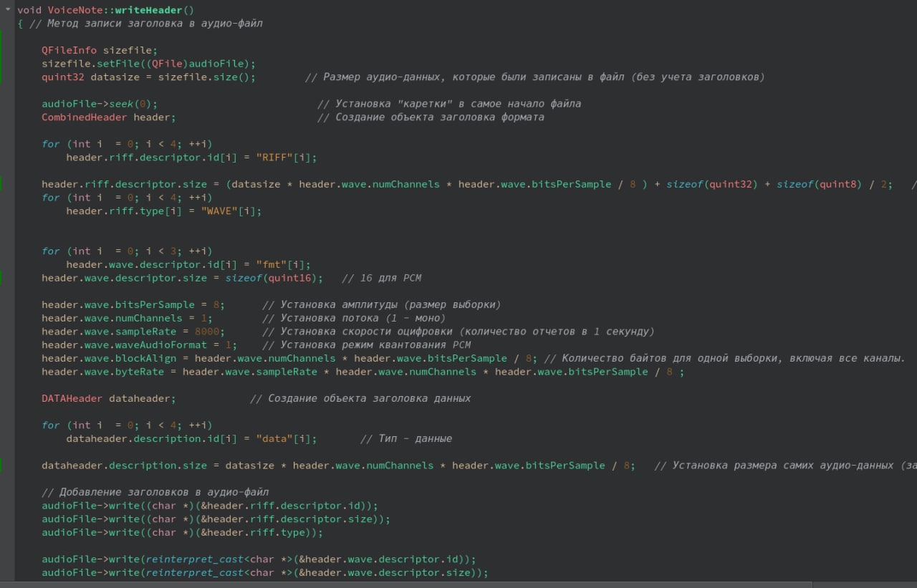Click "DATAHeader dataheader;" declaration
The width and height of the screenshot is (917, 588).
click(108, 398)
